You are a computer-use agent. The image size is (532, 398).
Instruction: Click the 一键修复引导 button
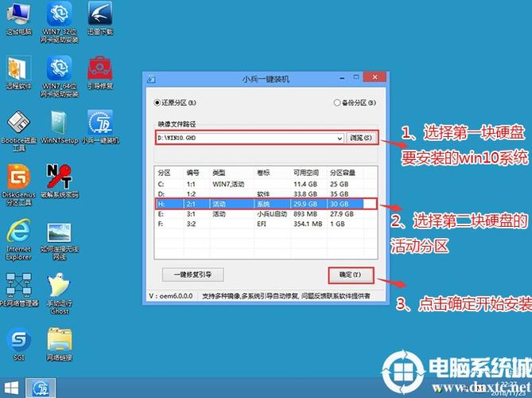click(192, 275)
